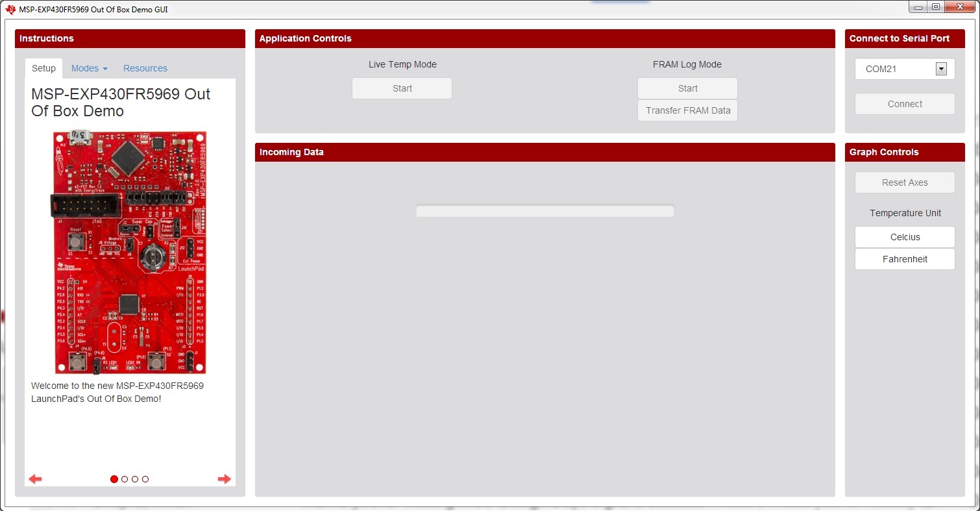Select the second slide indicator dot
Viewport: 980px width, 511px height.
click(125, 479)
